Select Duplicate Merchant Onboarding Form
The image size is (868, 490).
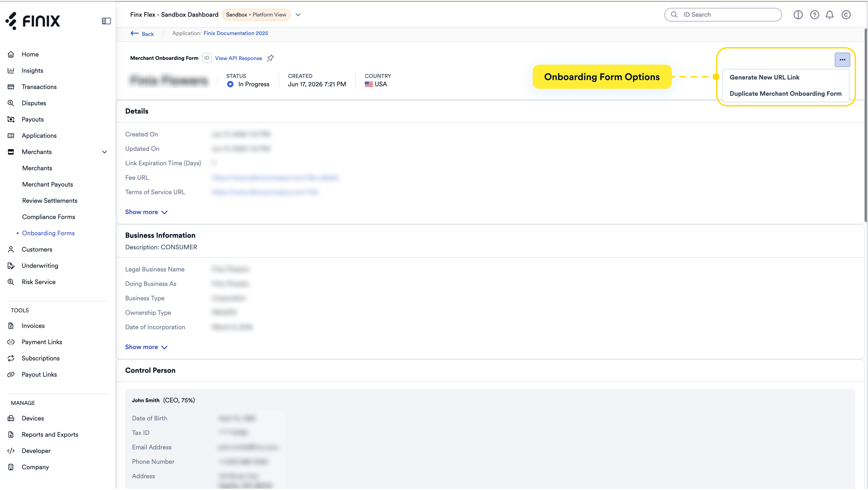785,93
